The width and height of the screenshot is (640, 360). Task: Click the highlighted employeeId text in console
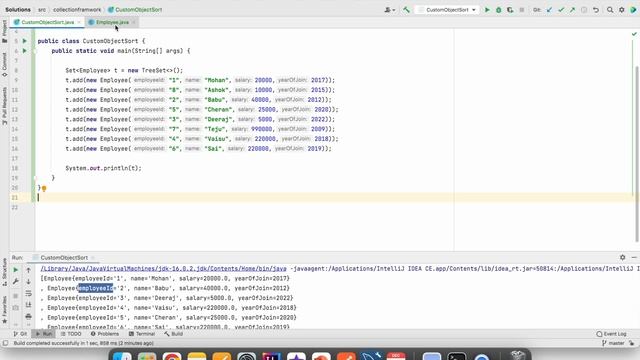95,288
